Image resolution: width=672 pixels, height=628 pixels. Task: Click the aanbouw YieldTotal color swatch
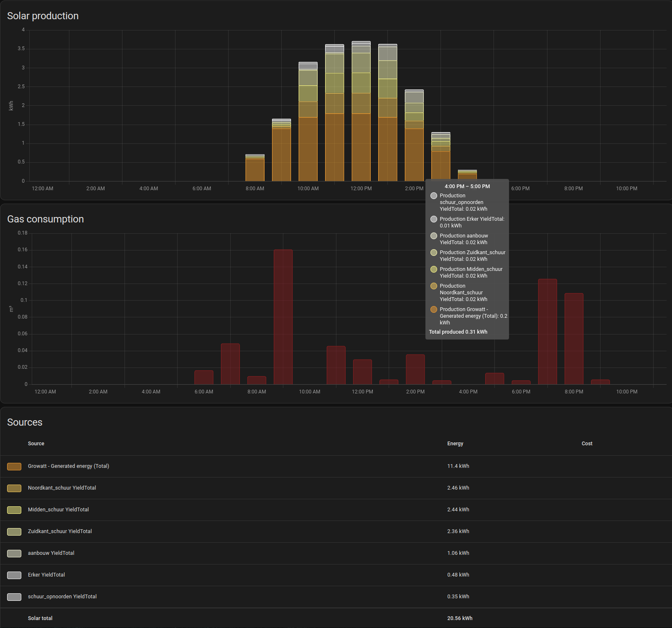[14, 554]
